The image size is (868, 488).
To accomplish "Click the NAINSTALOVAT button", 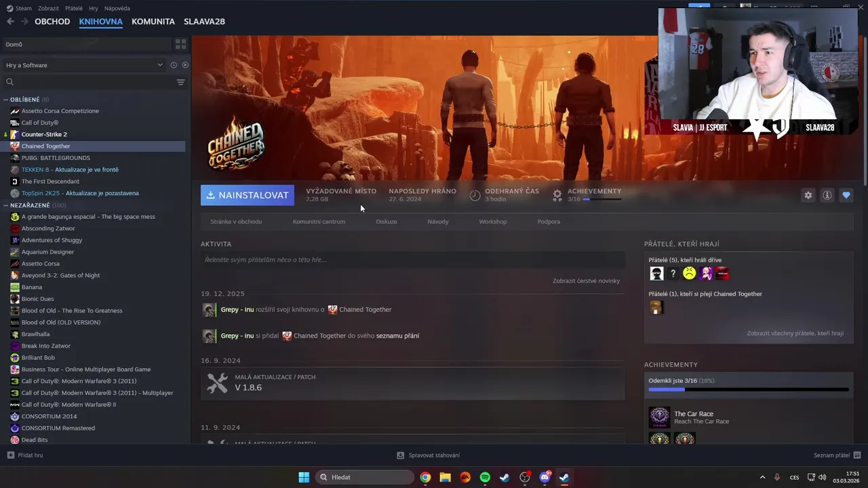I will click(x=248, y=195).
